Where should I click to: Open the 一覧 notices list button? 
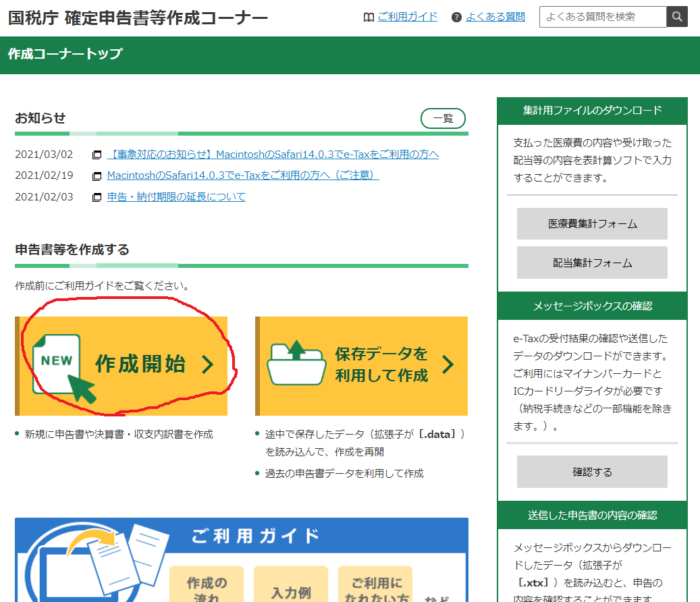click(443, 118)
